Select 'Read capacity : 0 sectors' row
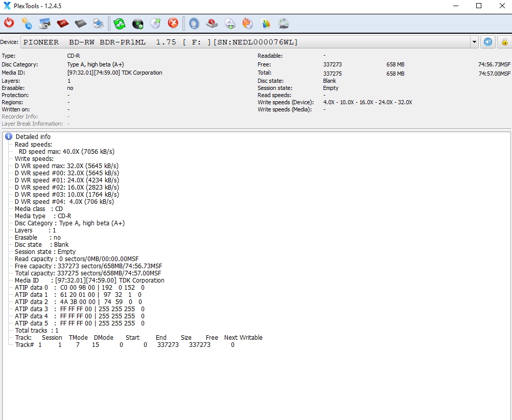Screen dimensions: 512x420 point(77,260)
